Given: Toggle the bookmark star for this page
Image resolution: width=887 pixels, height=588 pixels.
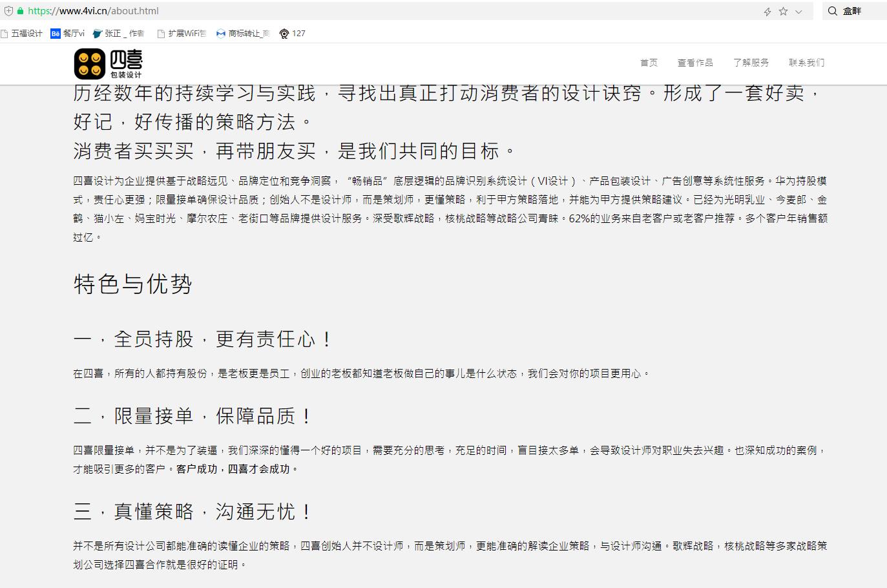Looking at the screenshot, I should 783,11.
